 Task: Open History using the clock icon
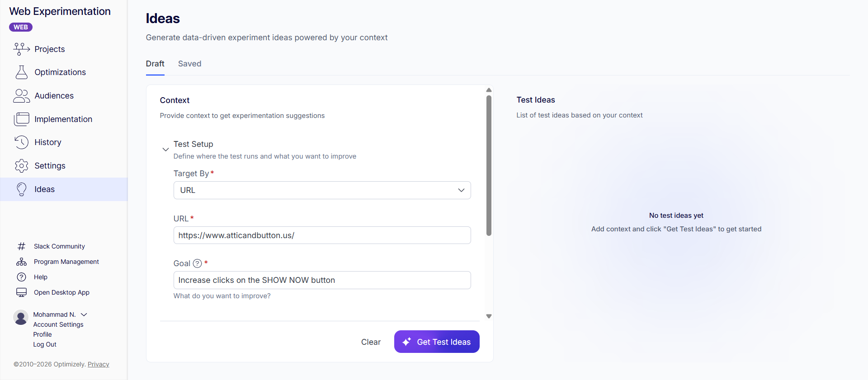point(21,142)
